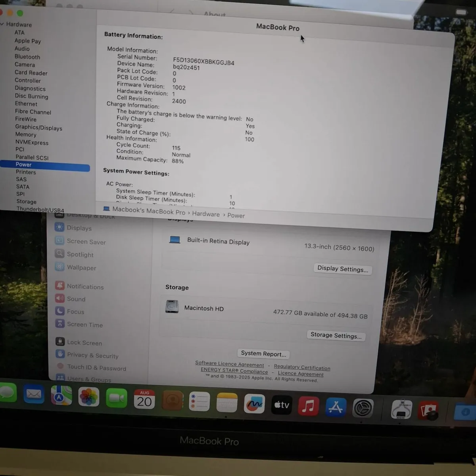This screenshot has width=476, height=476.
Task: Click Built-in Retina Display icon
Action: click(175, 240)
